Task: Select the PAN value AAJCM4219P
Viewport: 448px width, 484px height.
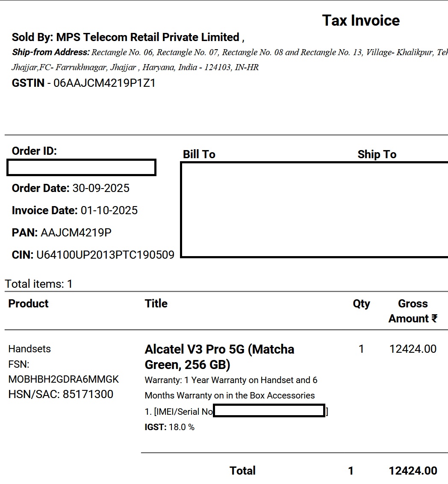Action: [x=76, y=233]
